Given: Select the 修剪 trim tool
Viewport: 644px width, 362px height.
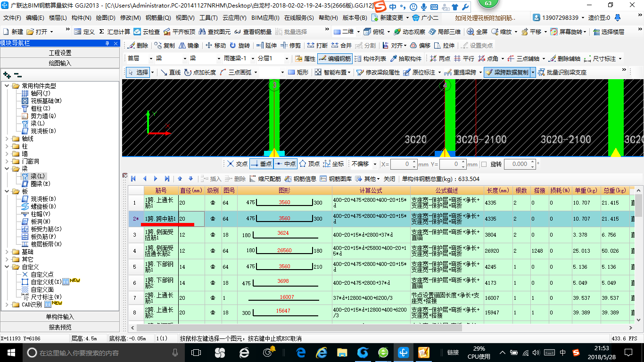Looking at the screenshot, I should point(290,46).
